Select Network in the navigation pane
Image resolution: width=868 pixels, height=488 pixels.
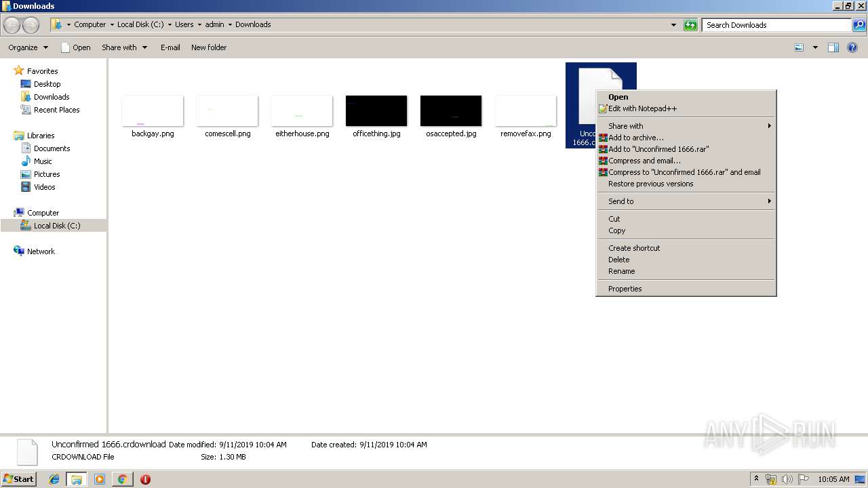point(41,251)
